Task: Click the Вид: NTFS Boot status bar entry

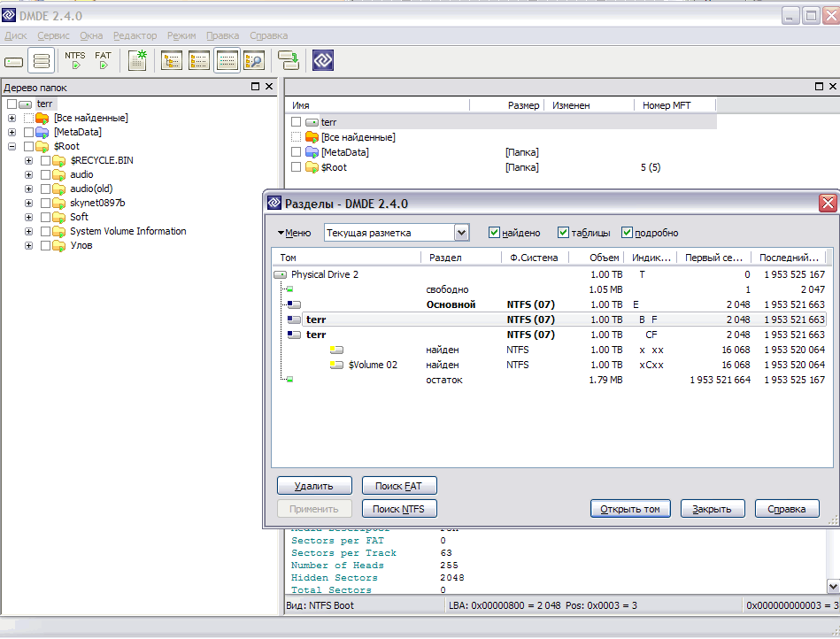Action: [320, 605]
